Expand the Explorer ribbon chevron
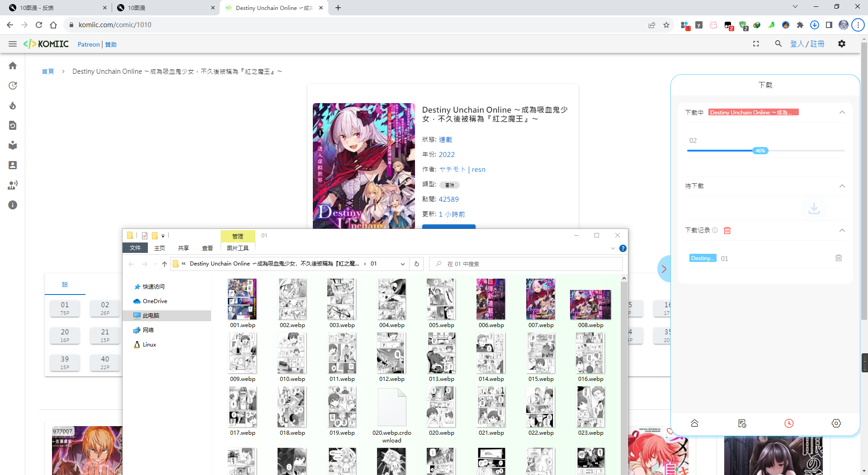This screenshot has width=868, height=475. [613, 248]
